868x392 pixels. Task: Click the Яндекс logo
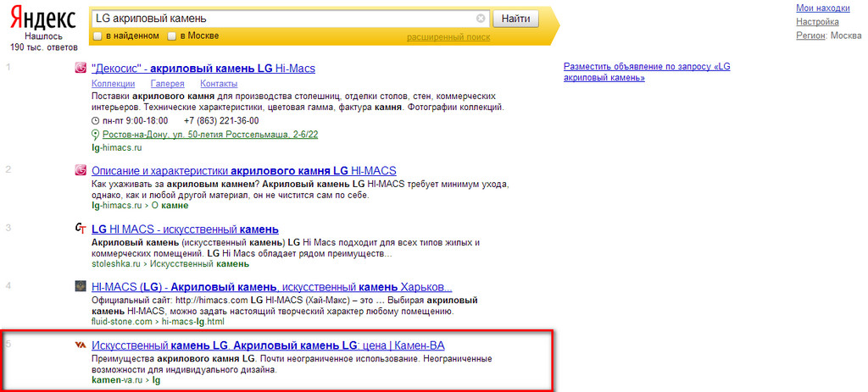(x=43, y=19)
